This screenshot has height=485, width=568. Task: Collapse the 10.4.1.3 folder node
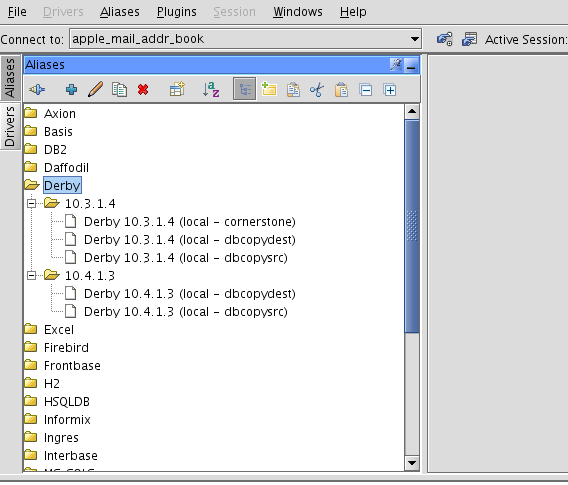[32, 276]
